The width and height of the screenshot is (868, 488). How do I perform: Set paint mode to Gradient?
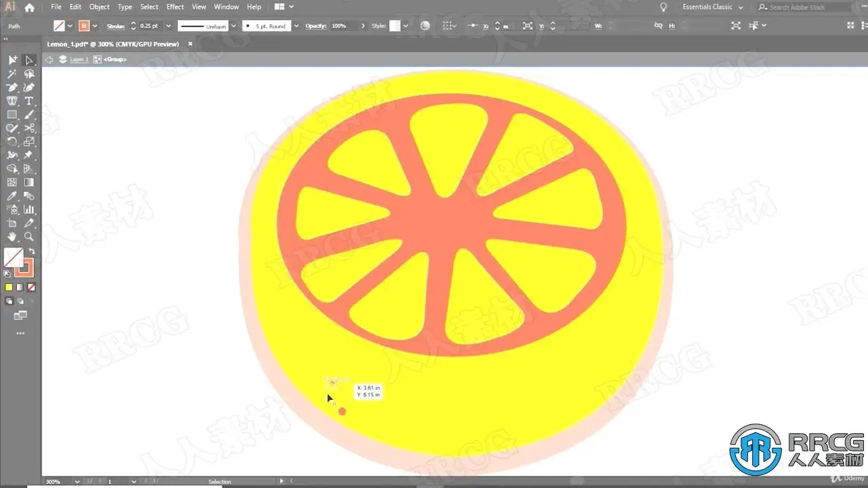pos(20,287)
